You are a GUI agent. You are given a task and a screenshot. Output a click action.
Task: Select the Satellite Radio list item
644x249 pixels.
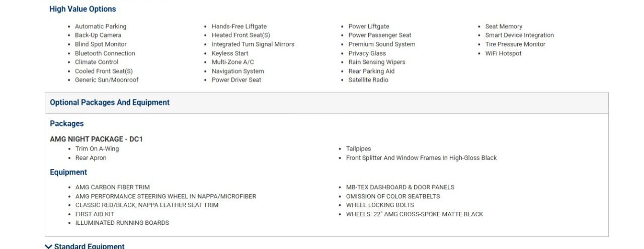pos(368,80)
